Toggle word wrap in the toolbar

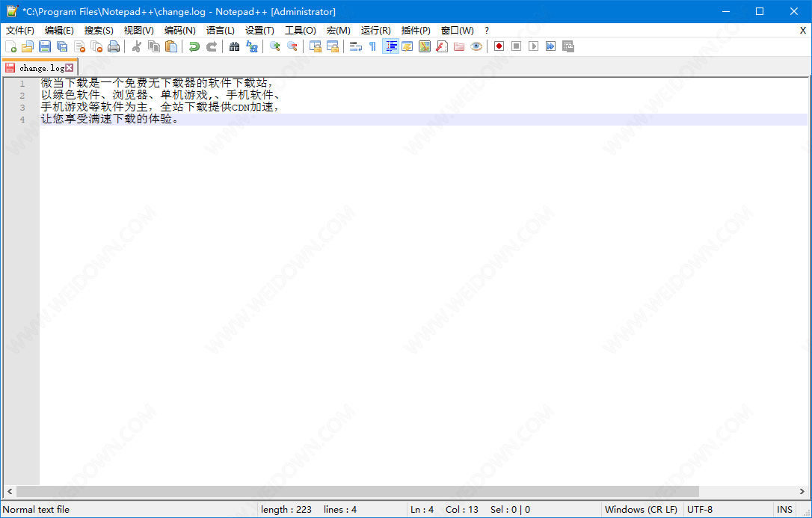point(356,46)
